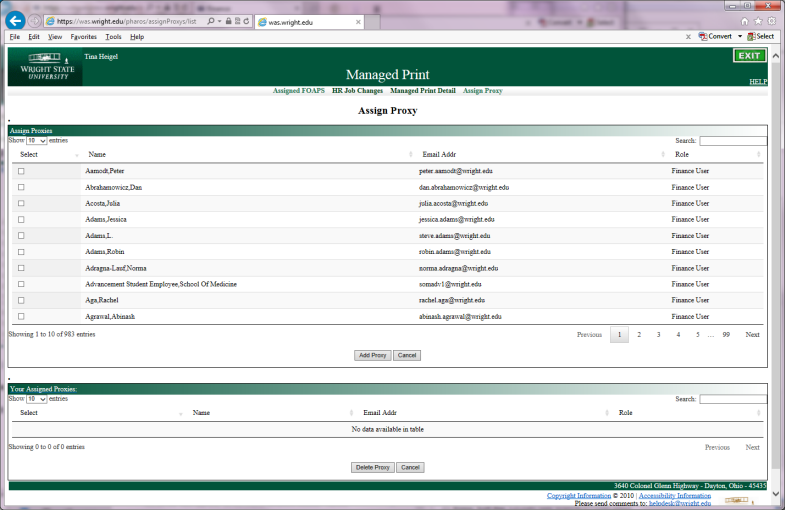Image resolution: width=785 pixels, height=510 pixels.
Task: Go to Managed Print Detail tab
Action: (423, 91)
